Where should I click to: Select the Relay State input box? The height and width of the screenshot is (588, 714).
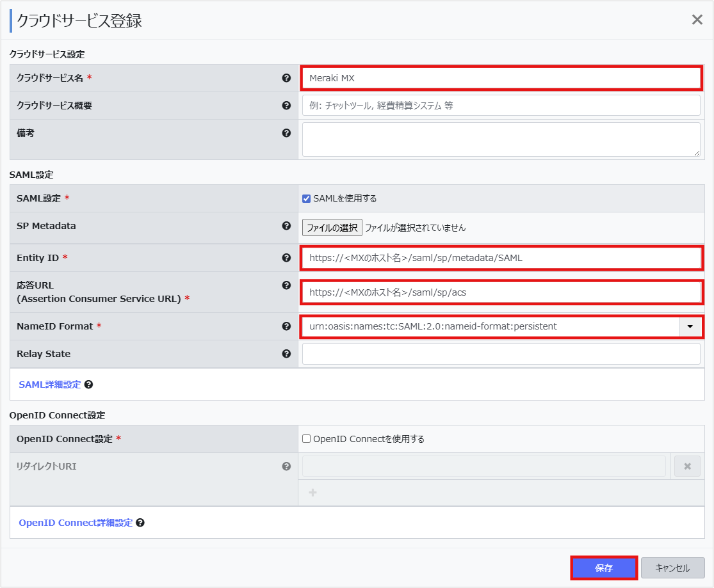click(501, 354)
